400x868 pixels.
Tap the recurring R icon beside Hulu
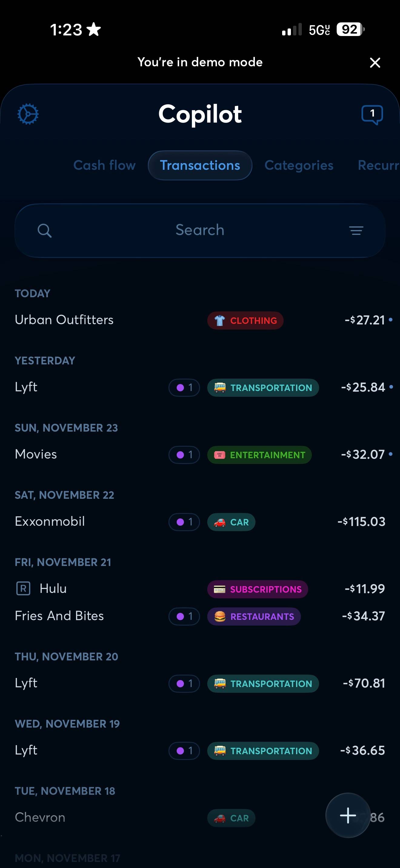click(x=23, y=589)
